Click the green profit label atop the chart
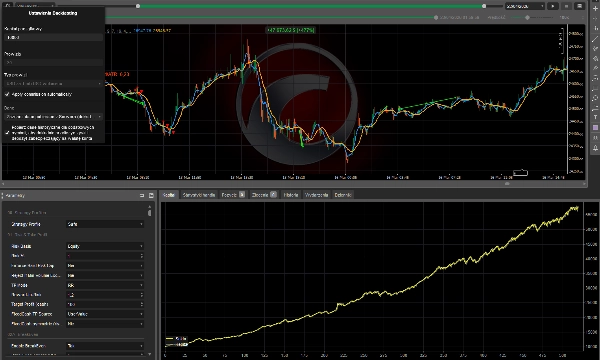The width and height of the screenshot is (600, 360). [x=290, y=30]
